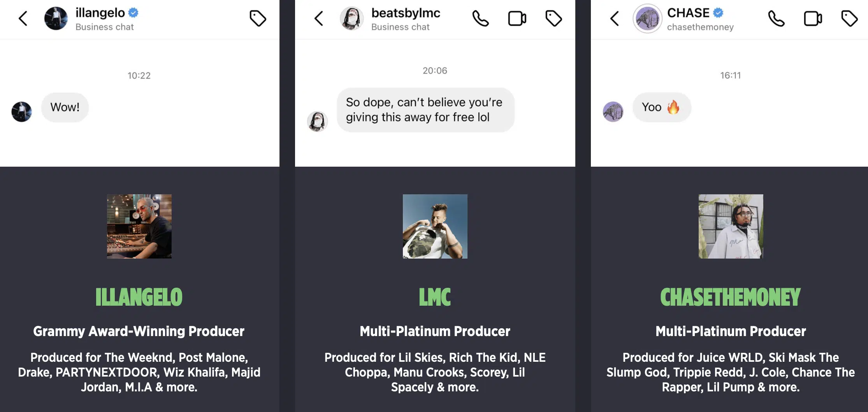Start a voice call with beatsbylmc
The image size is (868, 412).
(480, 18)
